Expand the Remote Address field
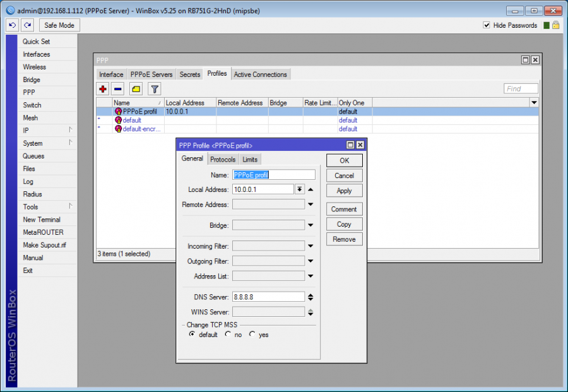The width and height of the screenshot is (568, 392). tap(311, 205)
